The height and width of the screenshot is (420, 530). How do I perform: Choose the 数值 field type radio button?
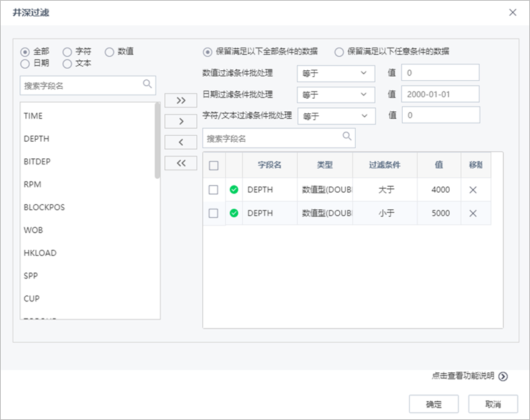(x=111, y=50)
